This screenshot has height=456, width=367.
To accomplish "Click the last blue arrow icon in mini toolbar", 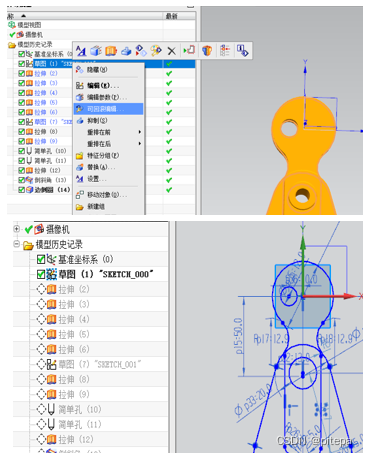I will [242, 51].
